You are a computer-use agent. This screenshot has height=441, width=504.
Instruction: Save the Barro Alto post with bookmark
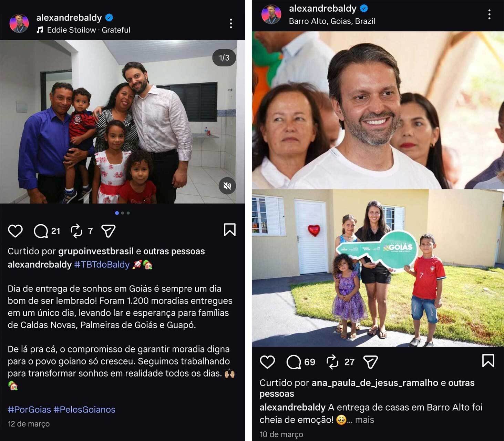488,361
